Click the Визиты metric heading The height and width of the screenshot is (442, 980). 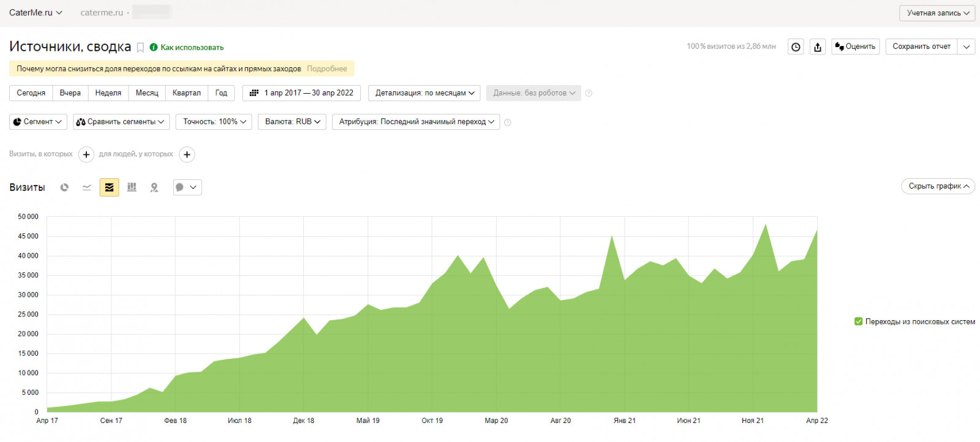coord(27,187)
